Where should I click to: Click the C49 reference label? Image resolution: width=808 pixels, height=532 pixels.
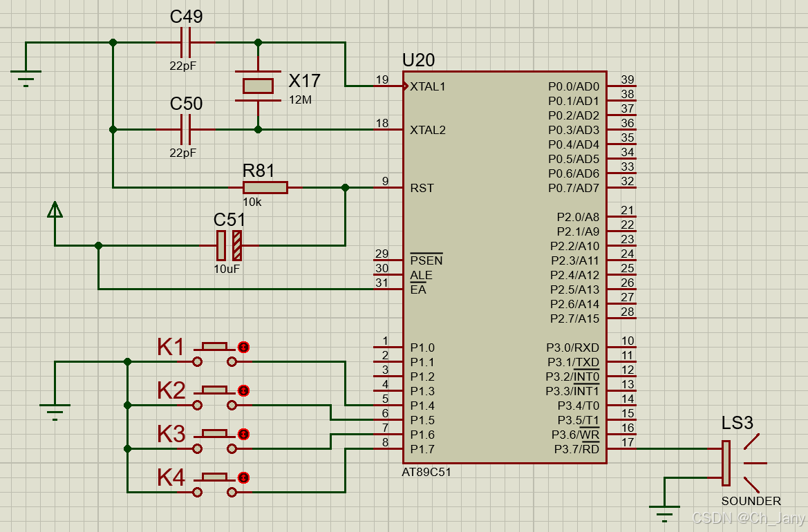click(186, 17)
